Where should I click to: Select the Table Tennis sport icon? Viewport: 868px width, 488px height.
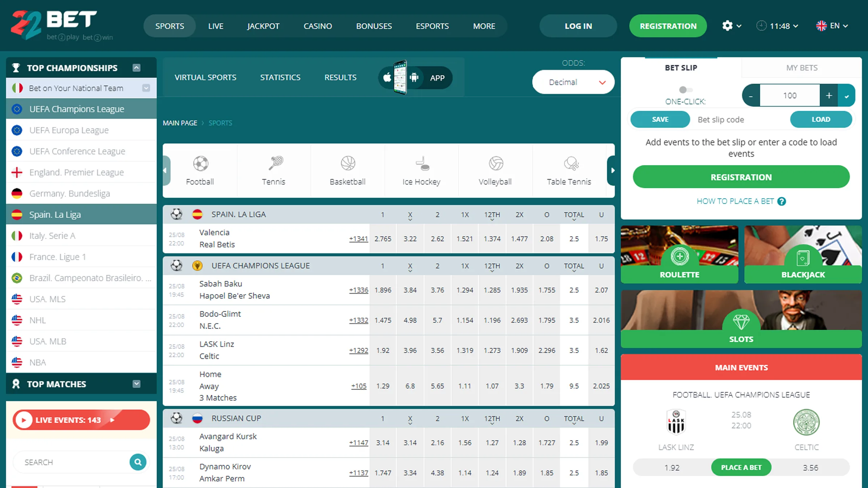(x=569, y=171)
